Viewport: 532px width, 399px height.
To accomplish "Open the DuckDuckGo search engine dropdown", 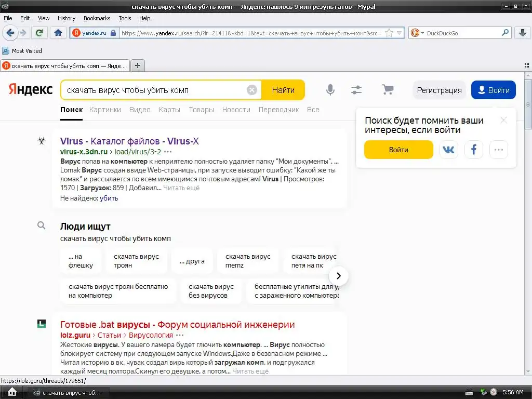I will click(x=417, y=33).
